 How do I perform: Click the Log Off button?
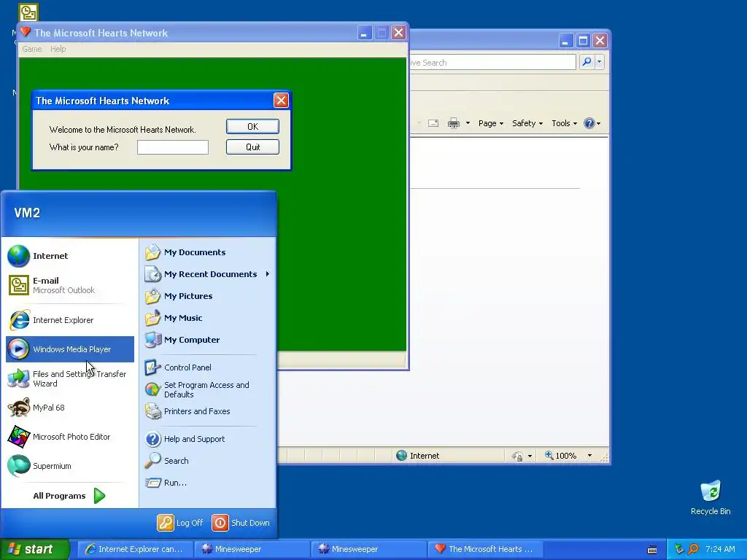pos(180,523)
